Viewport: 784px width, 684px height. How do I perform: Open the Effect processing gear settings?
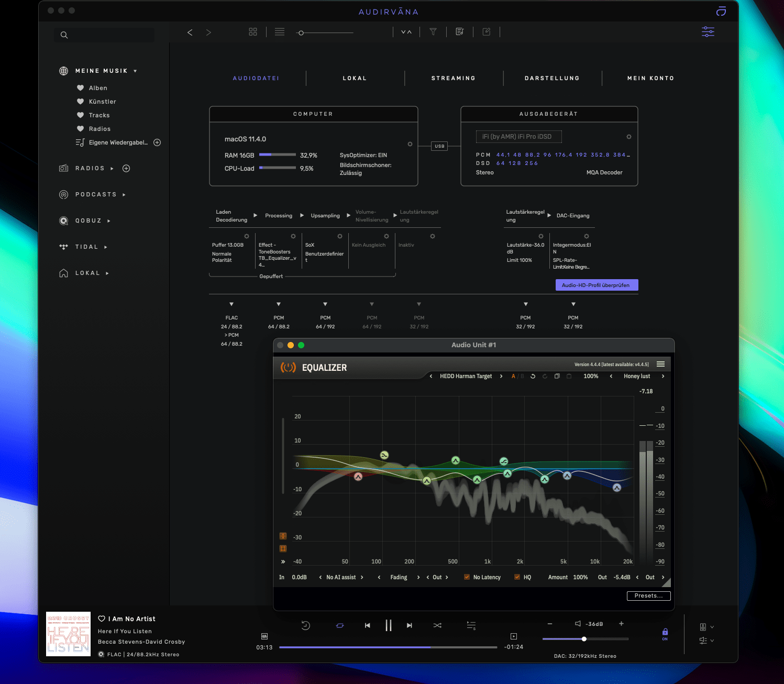(293, 236)
